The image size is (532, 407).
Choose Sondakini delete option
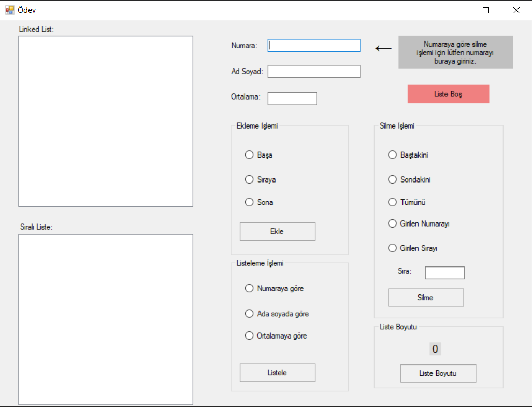coord(410,179)
